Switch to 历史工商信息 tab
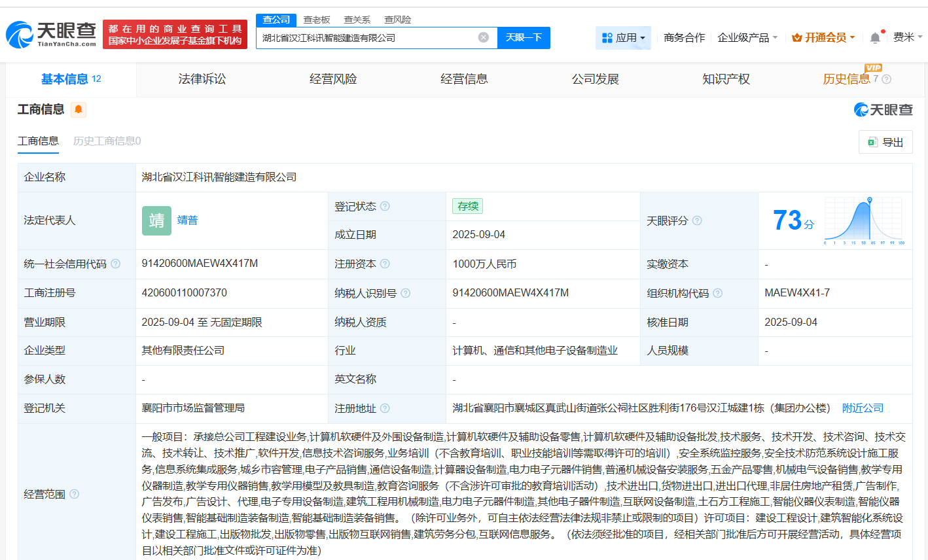Viewport: 928px width, 560px height. click(x=105, y=141)
